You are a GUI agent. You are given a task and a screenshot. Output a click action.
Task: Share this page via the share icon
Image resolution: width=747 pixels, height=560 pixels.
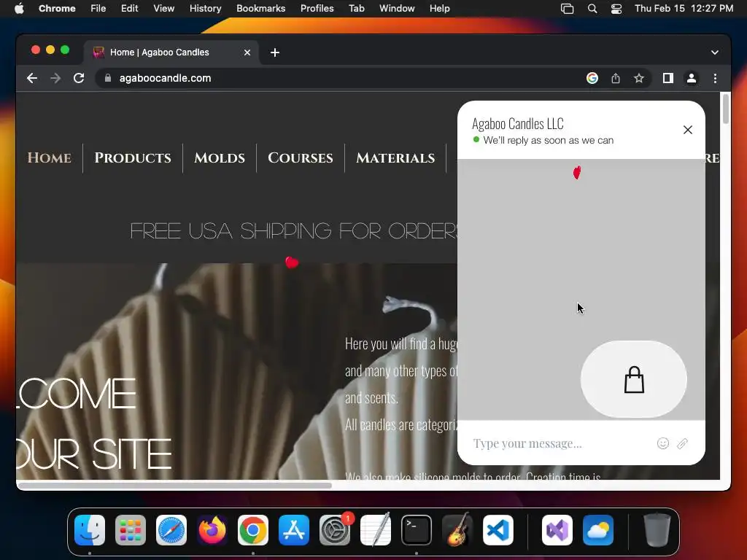coord(616,78)
